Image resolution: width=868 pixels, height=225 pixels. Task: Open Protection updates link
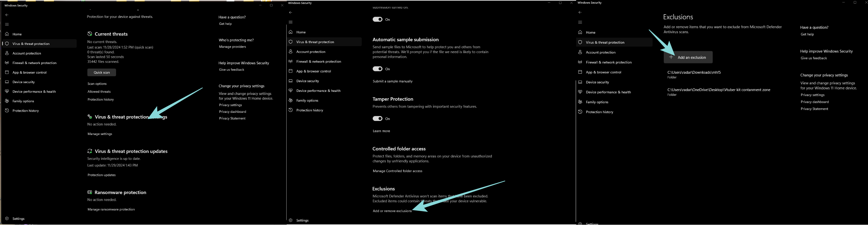tap(102, 175)
